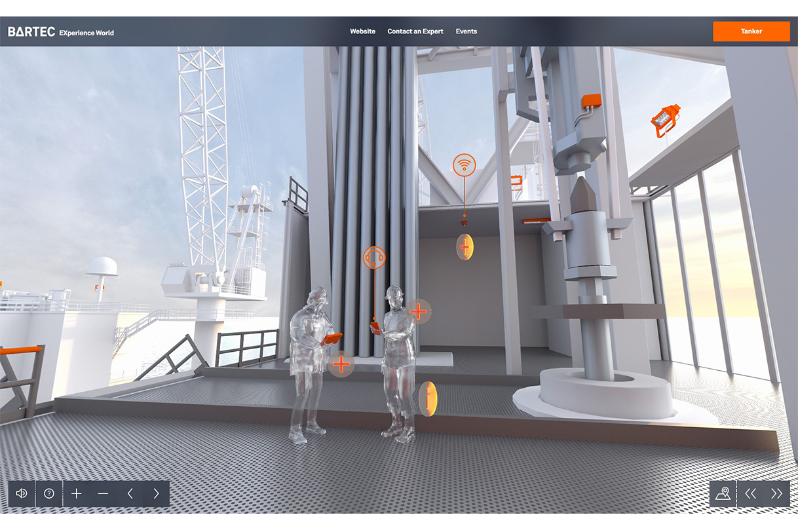Expand the plus hotspot beside the right worker's helmet
798x532 pixels.
[419, 311]
